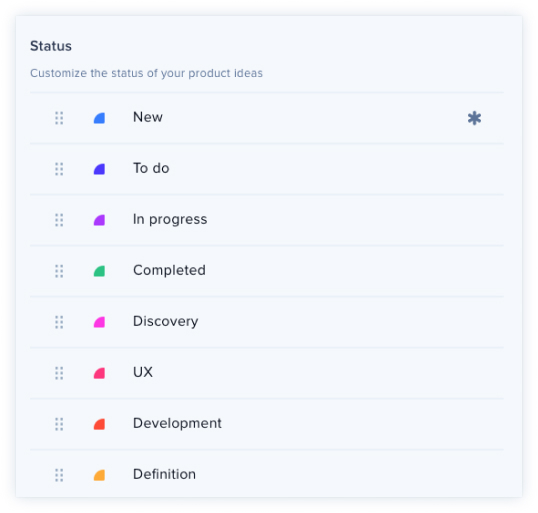Click the drag handle next to Completed
The image size is (538, 513).
point(59,271)
